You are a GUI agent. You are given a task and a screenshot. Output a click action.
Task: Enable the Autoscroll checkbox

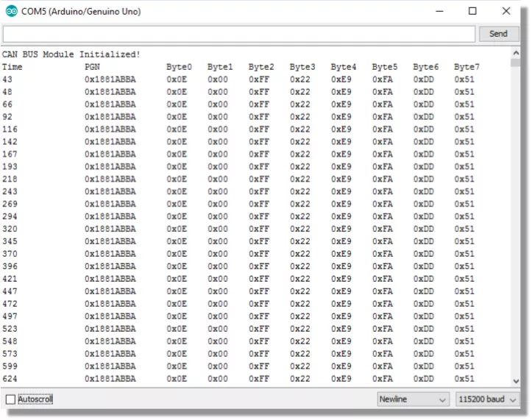coord(10,399)
